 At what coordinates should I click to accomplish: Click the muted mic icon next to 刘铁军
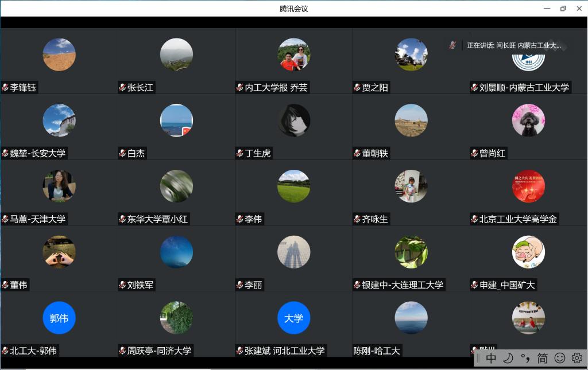pyautogui.click(x=122, y=285)
